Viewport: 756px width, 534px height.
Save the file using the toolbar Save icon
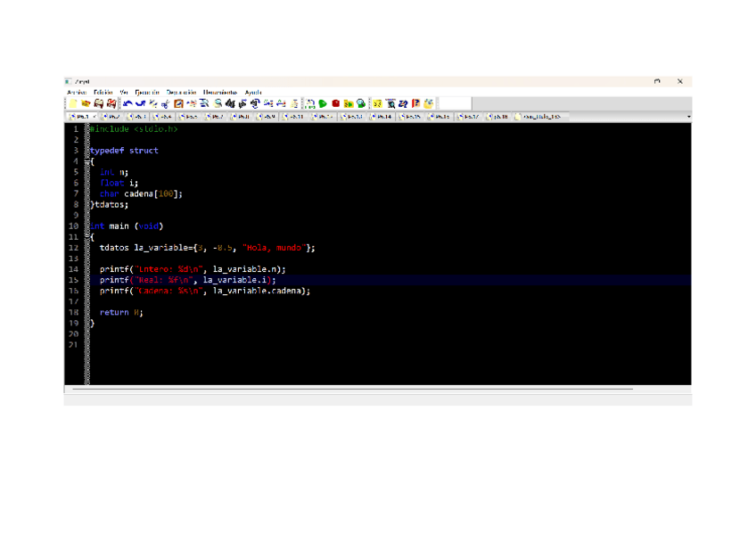(99, 104)
